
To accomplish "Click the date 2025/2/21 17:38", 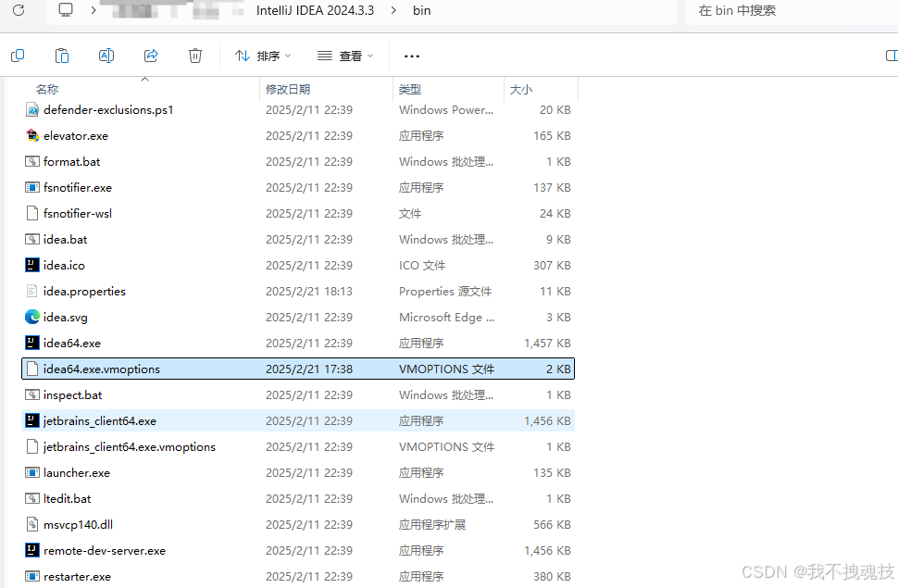I will click(x=308, y=369).
